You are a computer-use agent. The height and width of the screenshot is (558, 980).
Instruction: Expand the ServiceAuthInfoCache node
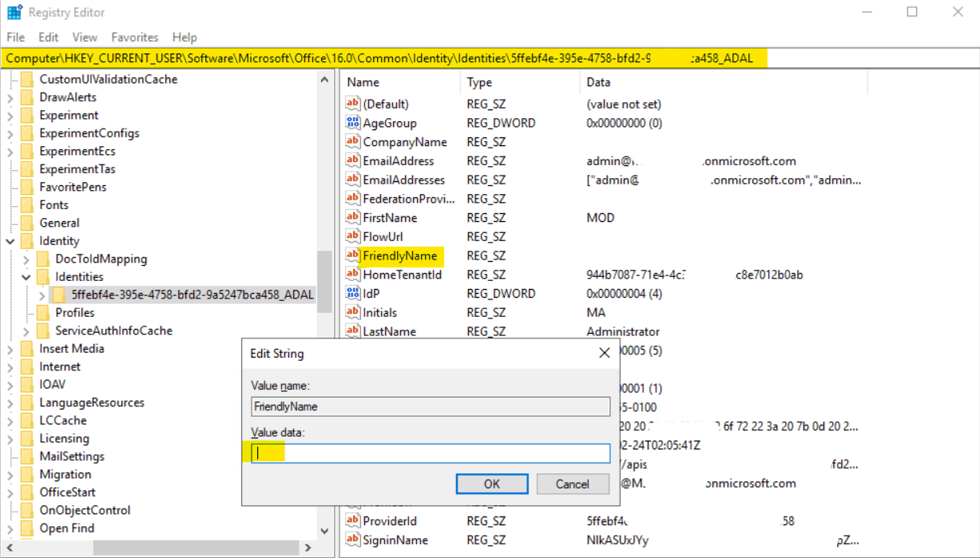point(26,330)
